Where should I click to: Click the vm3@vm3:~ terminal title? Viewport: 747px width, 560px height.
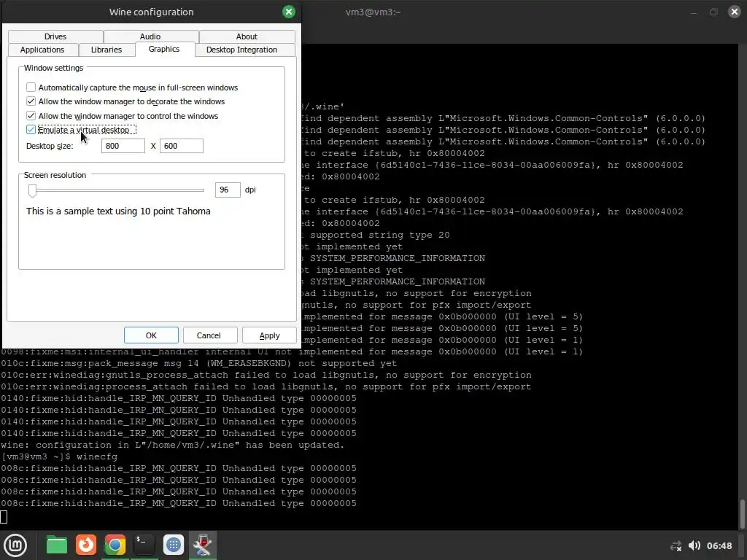pos(373,12)
